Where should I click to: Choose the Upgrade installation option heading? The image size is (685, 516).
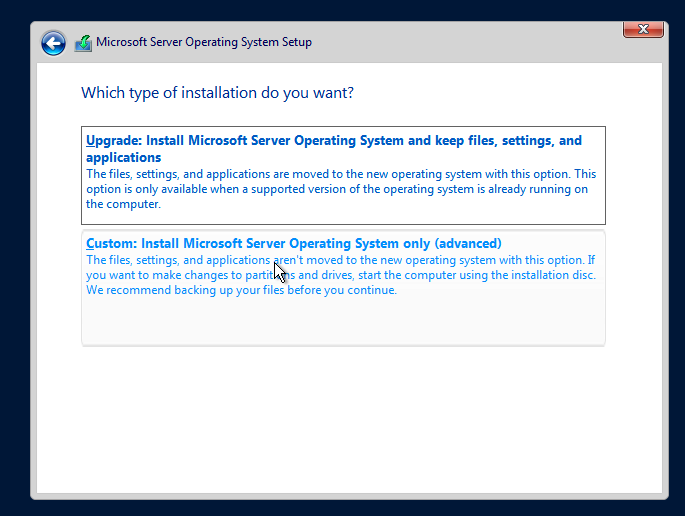tap(334, 149)
